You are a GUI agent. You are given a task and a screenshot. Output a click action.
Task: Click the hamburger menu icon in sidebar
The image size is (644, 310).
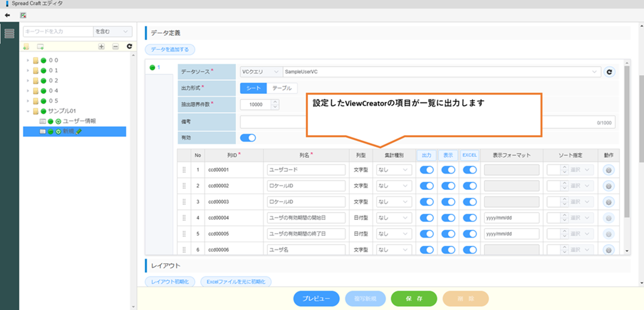(9, 34)
